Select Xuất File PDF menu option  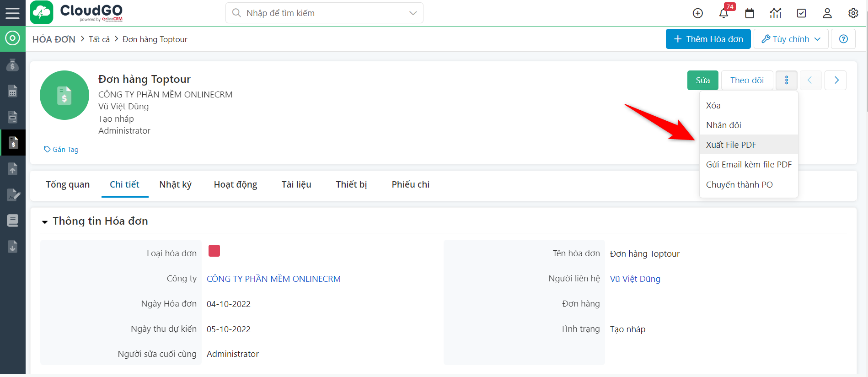pyautogui.click(x=731, y=145)
